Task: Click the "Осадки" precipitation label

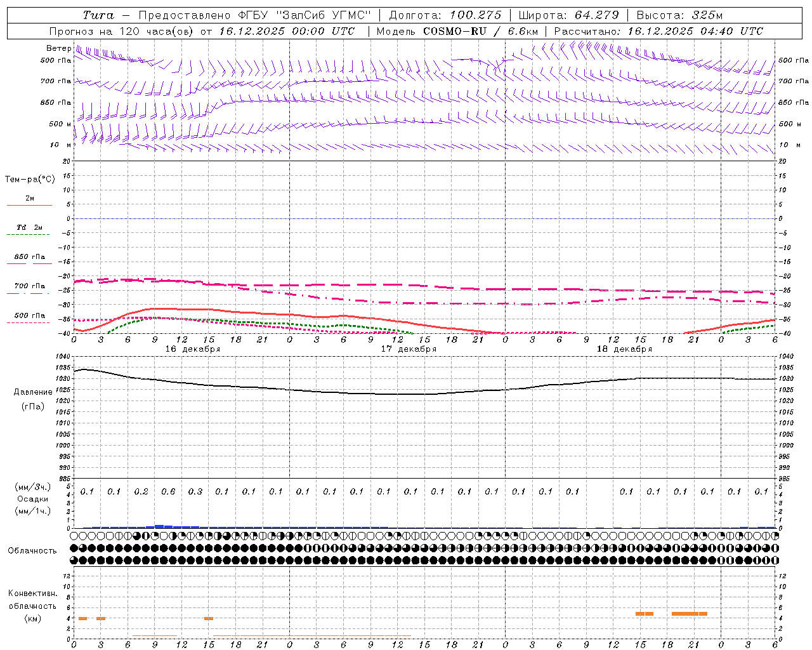Action: pos(33,499)
